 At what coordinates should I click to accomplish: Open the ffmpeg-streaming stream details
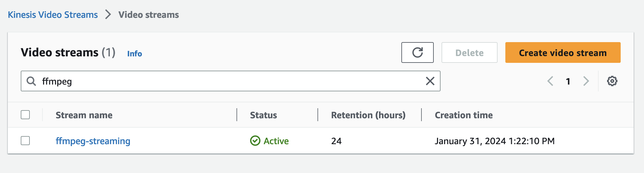click(x=93, y=141)
